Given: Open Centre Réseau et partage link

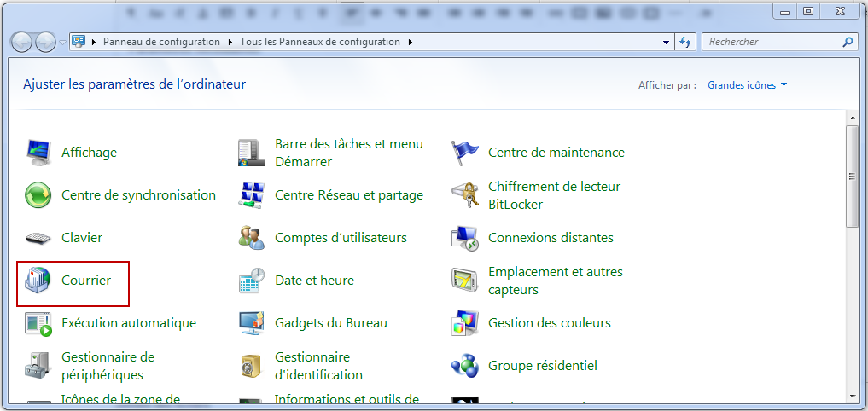Looking at the screenshot, I should 348,195.
